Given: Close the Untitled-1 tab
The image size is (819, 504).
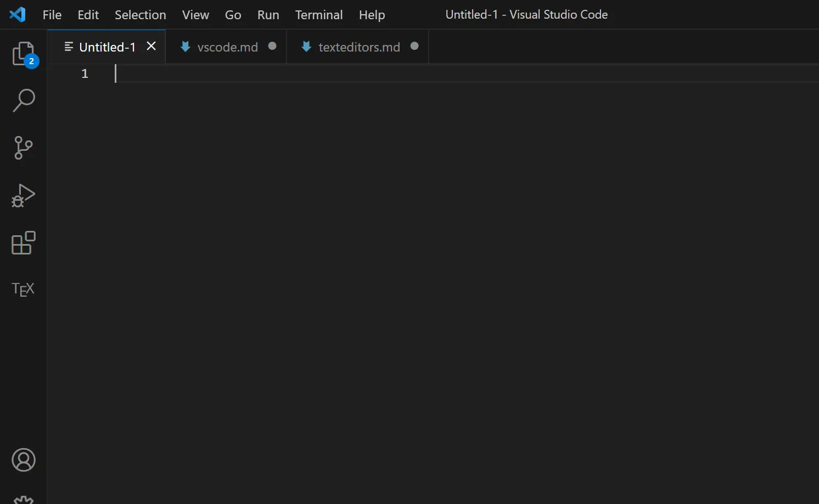Looking at the screenshot, I should (x=152, y=47).
